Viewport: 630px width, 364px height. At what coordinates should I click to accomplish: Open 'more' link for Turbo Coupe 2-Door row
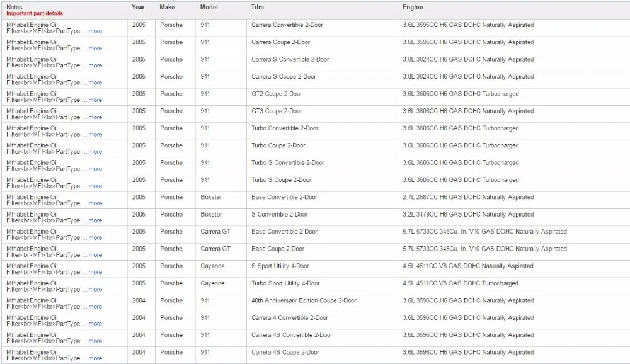pos(95,152)
